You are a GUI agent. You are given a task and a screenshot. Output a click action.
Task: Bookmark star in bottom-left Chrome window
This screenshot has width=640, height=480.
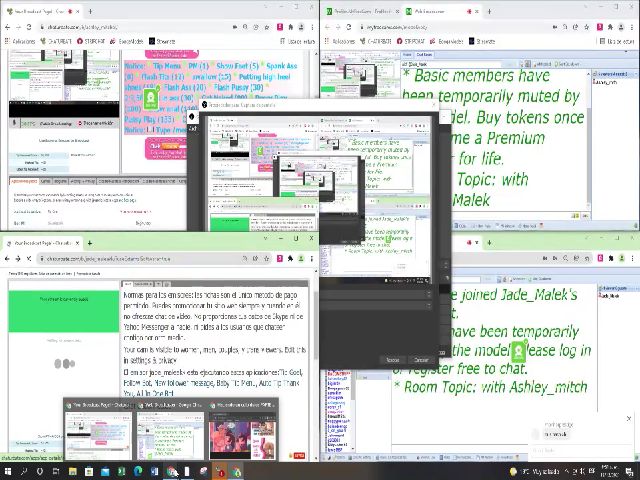point(267,258)
